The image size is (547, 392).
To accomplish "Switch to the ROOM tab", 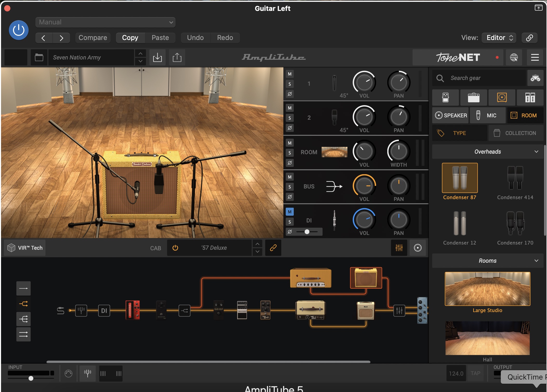I will coord(525,116).
